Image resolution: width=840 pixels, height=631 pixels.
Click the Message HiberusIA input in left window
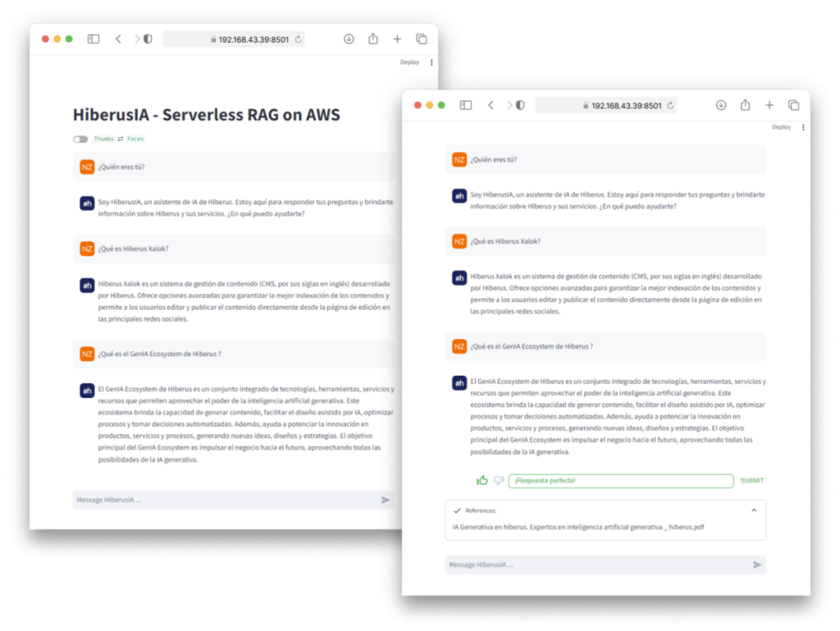coord(234,500)
